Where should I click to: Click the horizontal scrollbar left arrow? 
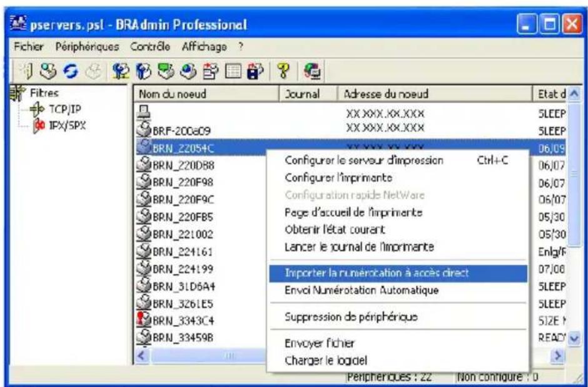point(142,356)
